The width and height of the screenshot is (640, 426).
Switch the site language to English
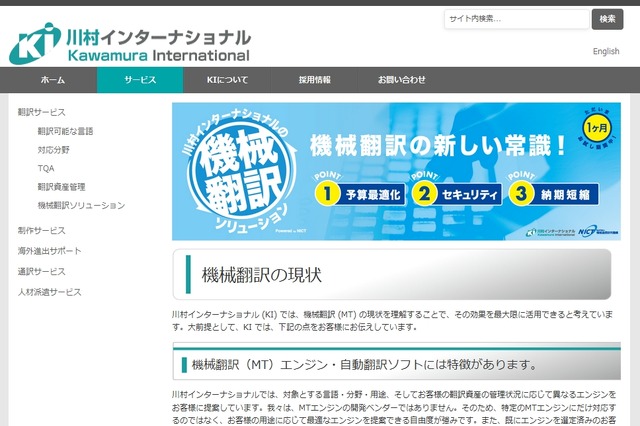606,51
